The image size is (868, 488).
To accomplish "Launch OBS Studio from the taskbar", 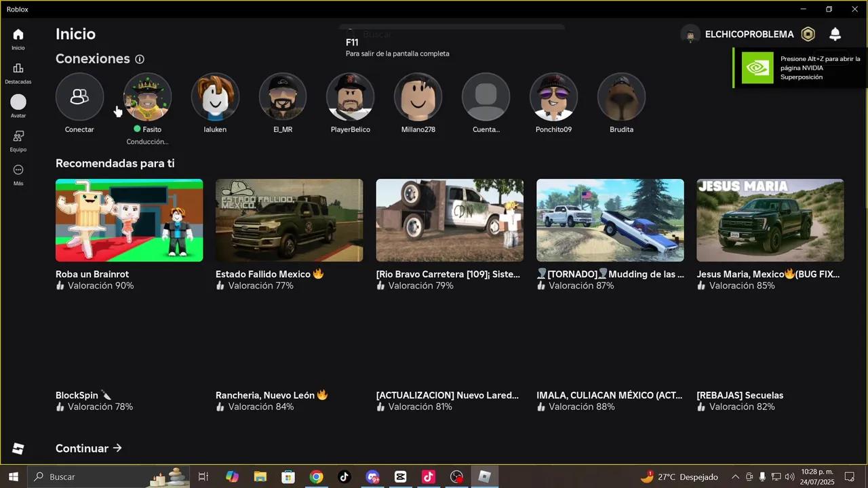I will tap(456, 476).
